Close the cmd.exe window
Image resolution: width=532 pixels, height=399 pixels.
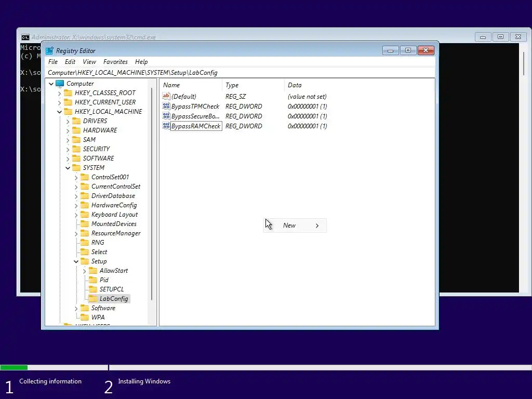click(x=518, y=37)
